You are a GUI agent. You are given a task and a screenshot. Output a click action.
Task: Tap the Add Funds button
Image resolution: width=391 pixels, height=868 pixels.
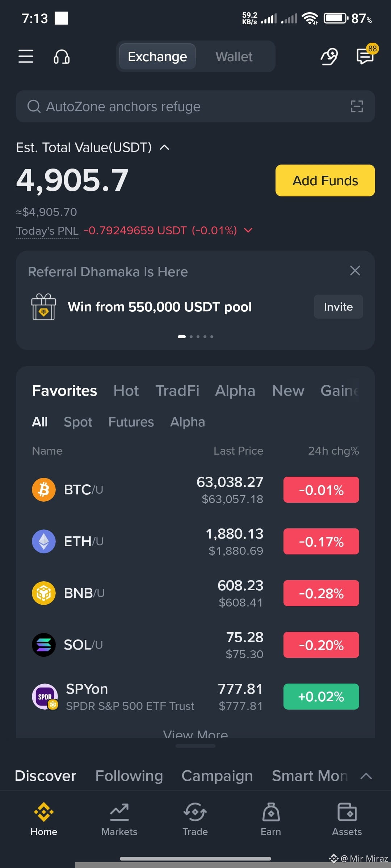(325, 180)
